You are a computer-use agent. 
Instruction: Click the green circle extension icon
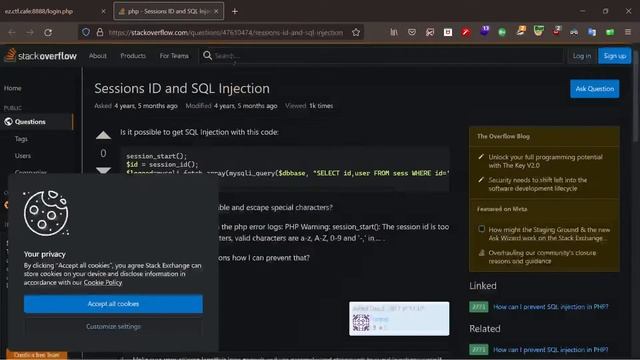tap(502, 32)
